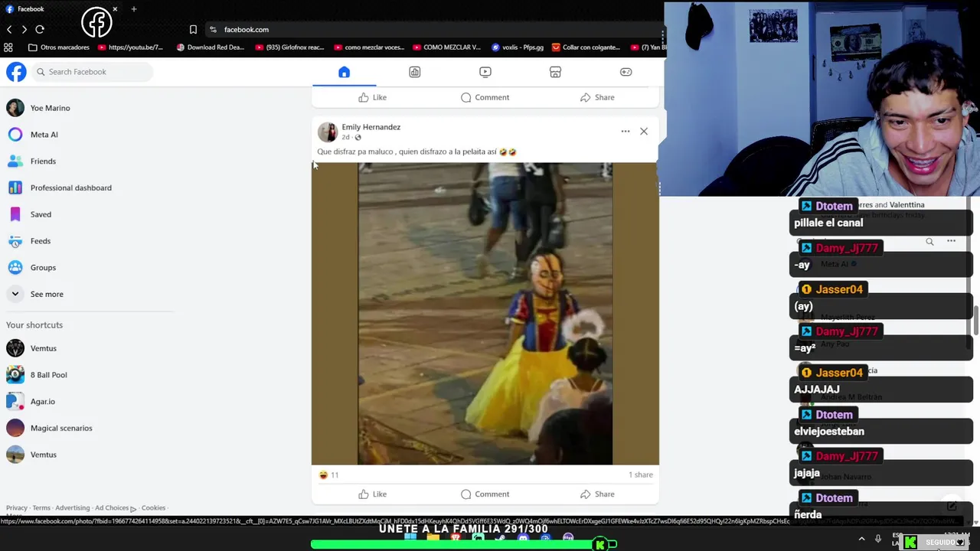Image resolution: width=980 pixels, height=551 pixels.
Task: Open contacts options three-dot menu
Action: pos(951,242)
